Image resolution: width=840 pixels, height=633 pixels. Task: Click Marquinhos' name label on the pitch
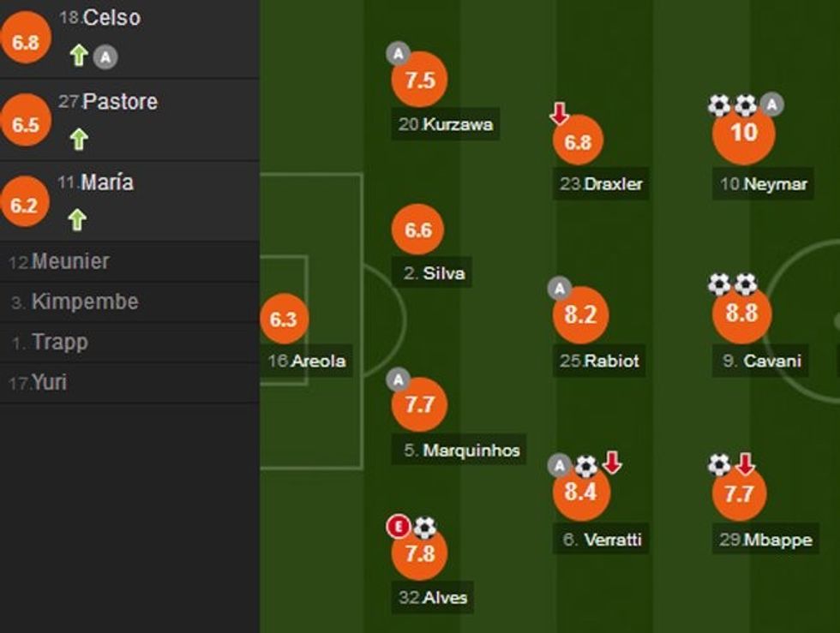[471, 450]
